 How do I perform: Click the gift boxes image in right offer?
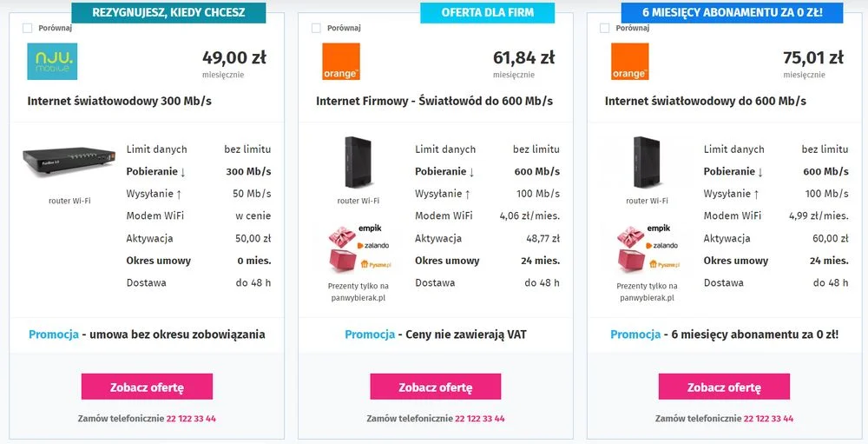648,249
